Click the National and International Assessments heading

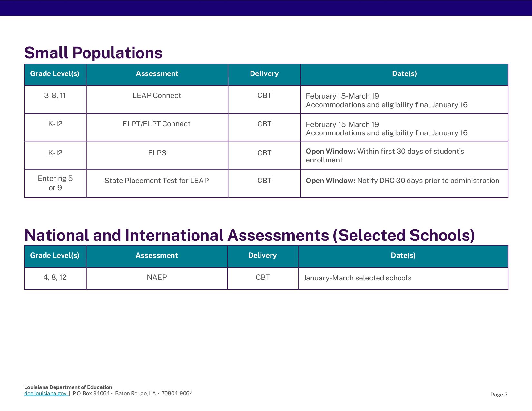click(x=249, y=235)
